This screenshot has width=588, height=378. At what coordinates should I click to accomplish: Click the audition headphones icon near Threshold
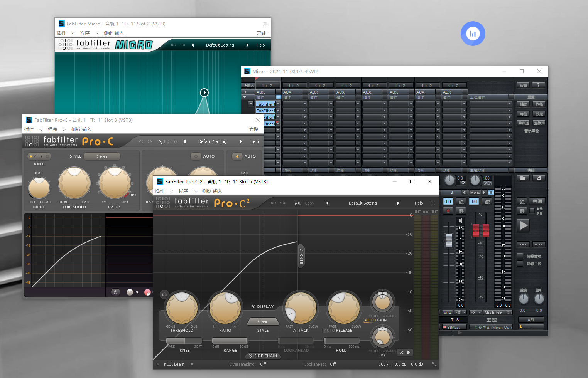[x=164, y=295]
